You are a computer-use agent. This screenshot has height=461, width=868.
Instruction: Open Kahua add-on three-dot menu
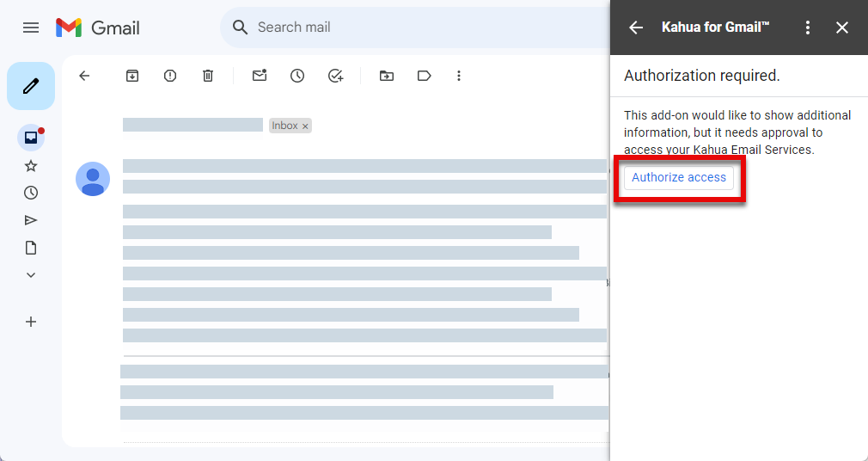(x=807, y=28)
